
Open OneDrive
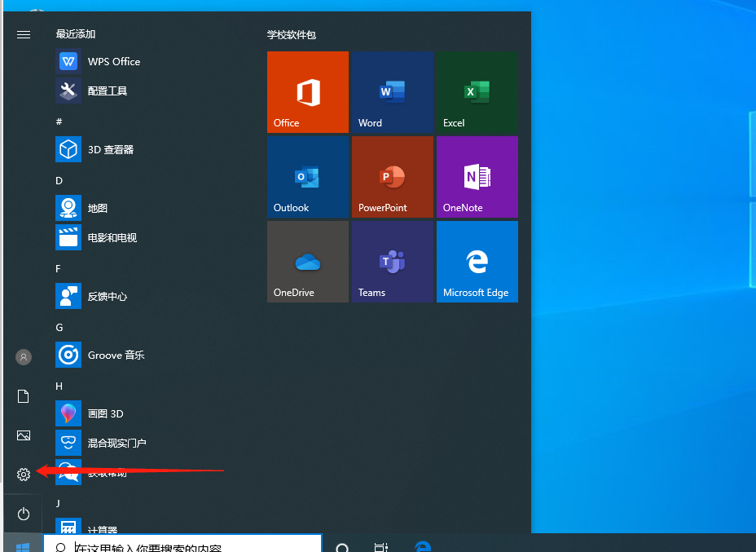pos(307,262)
